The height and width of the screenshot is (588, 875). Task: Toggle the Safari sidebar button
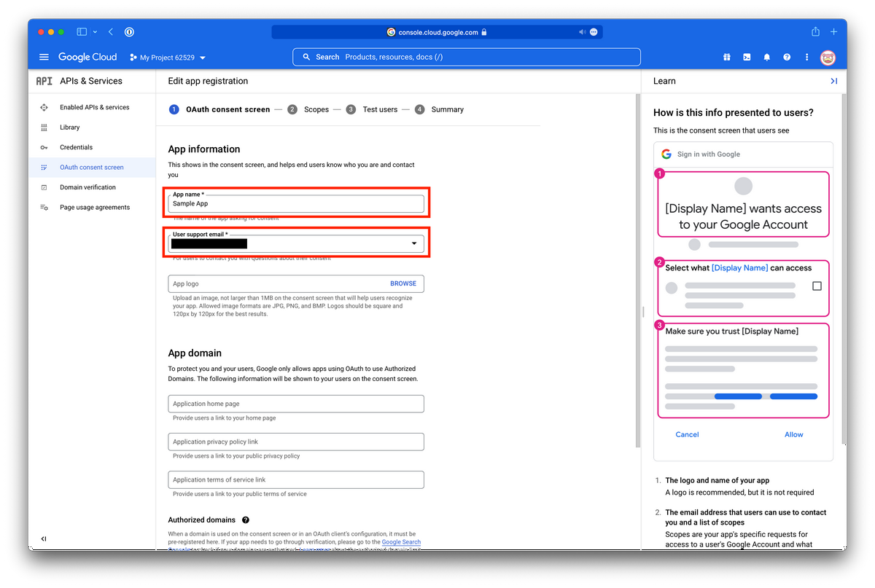point(82,32)
